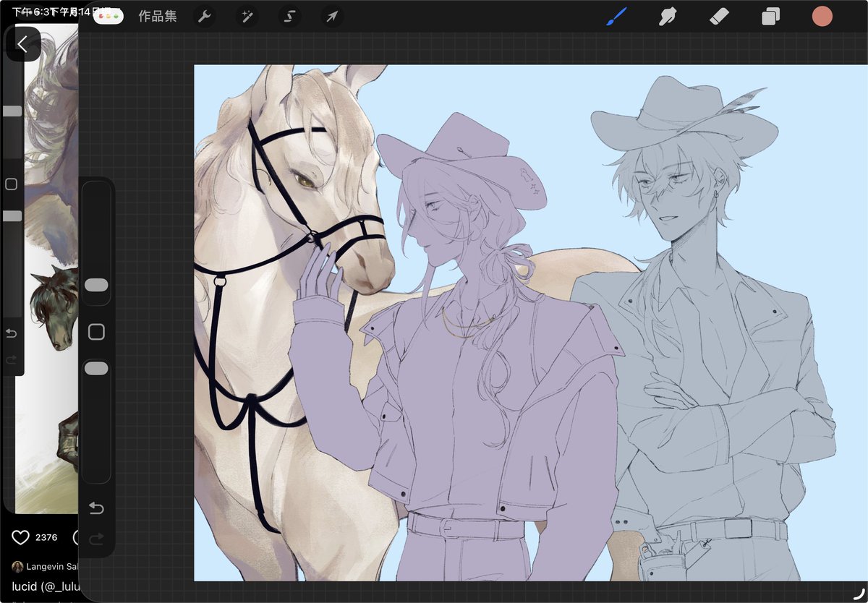
Task: Tap the window controls pill with colored dots
Action: 109,16
